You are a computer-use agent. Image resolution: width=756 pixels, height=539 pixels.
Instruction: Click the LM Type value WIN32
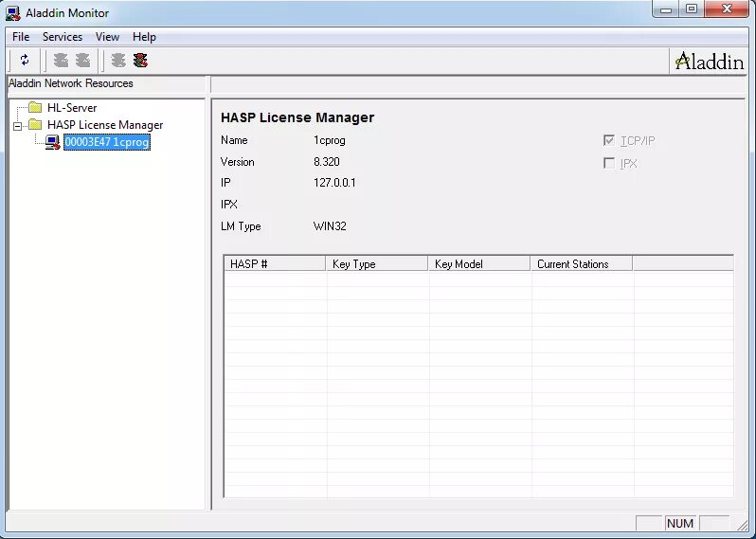click(x=330, y=226)
